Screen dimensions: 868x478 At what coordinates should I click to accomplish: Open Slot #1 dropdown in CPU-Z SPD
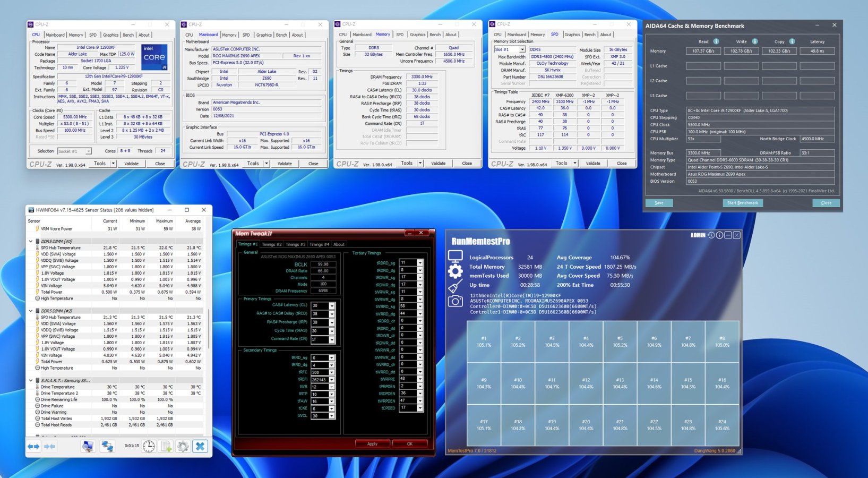[x=522, y=49]
